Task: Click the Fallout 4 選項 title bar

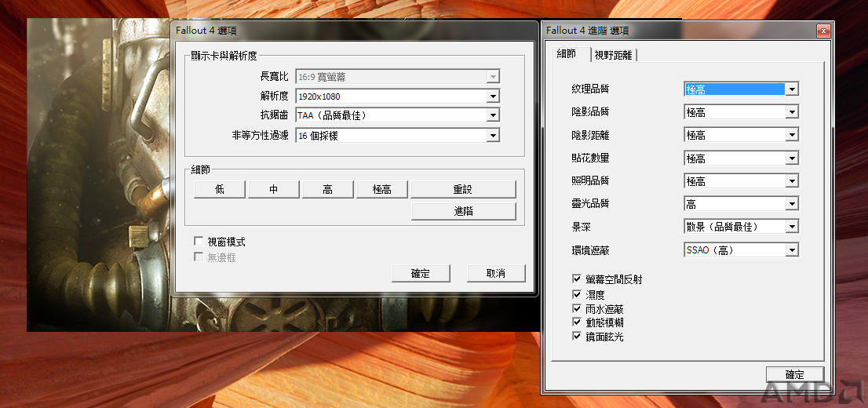Action: point(354,31)
